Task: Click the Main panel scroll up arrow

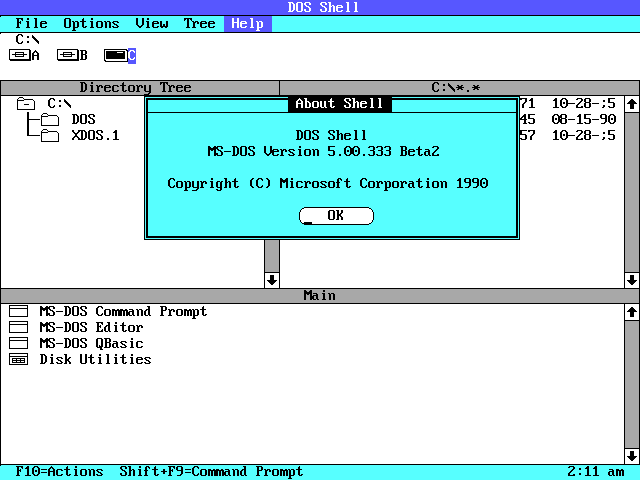Action: pos(632,312)
